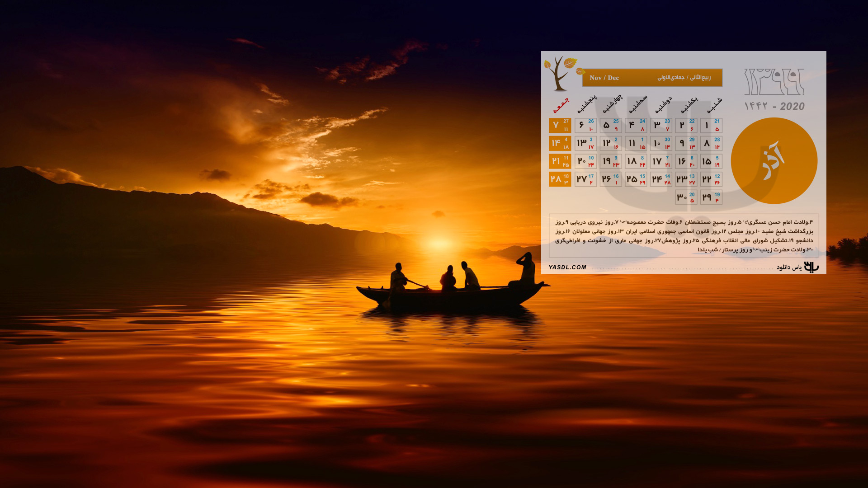This screenshot has width=868, height=488.
Task: Select day ۲۵ in the calendar grid
Action: pos(636,179)
